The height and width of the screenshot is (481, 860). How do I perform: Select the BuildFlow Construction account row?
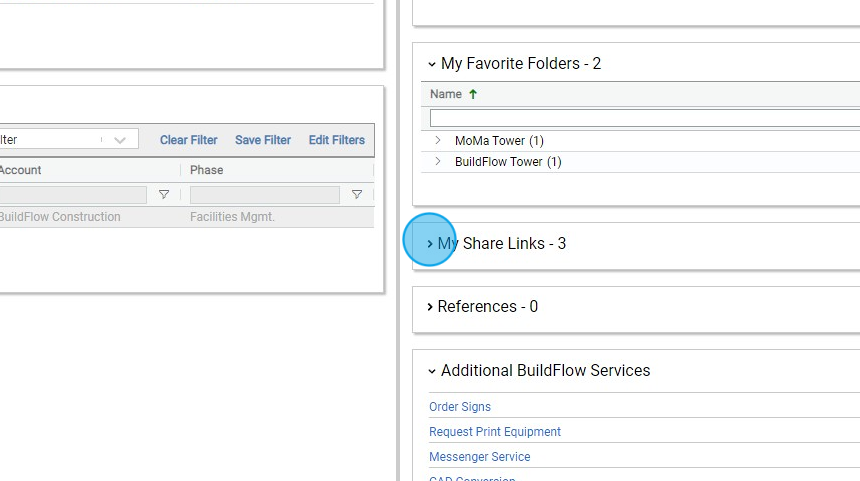point(60,217)
